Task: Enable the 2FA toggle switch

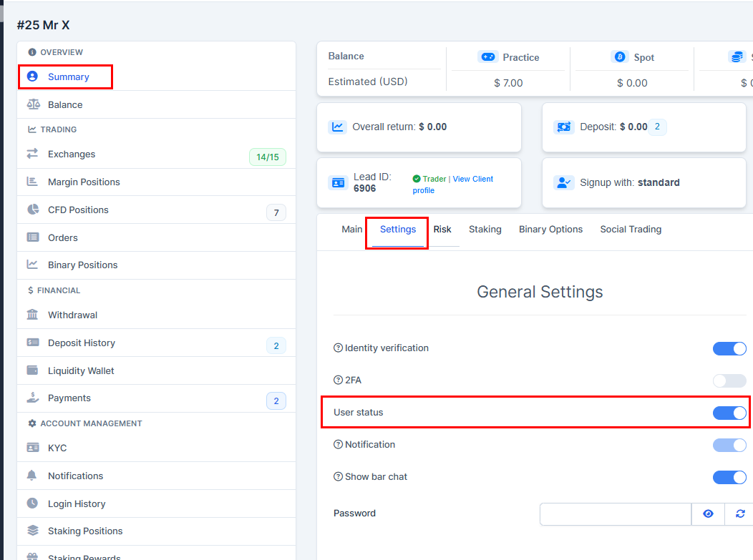Action: coord(729,380)
